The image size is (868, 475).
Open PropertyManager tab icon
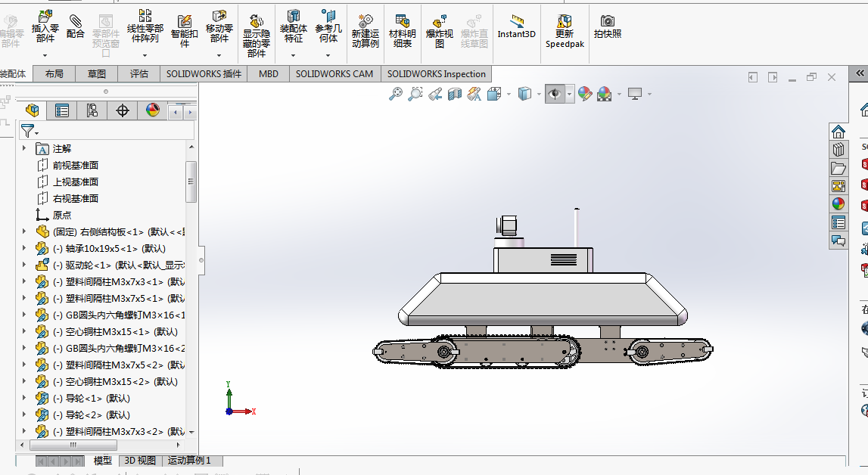click(62, 110)
